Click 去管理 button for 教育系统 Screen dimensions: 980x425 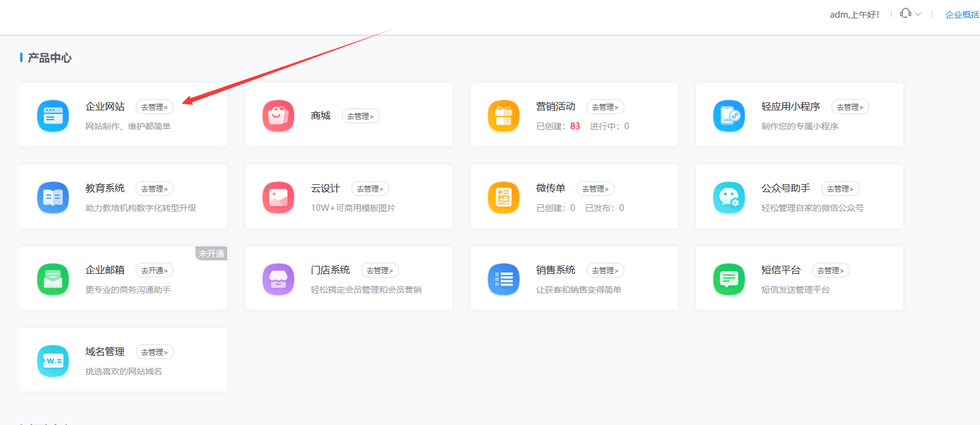155,188
